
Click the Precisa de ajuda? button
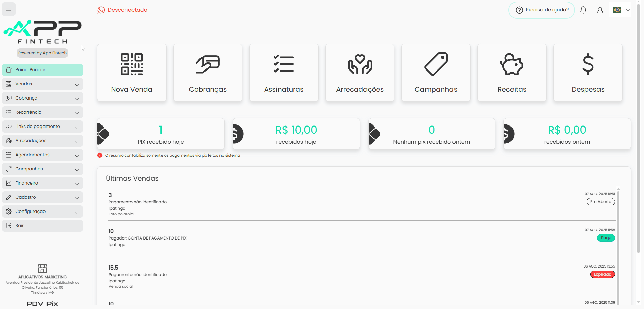point(541,10)
